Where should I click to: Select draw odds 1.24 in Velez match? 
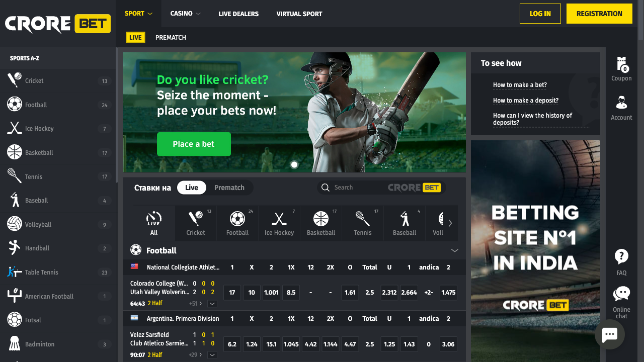(x=252, y=344)
